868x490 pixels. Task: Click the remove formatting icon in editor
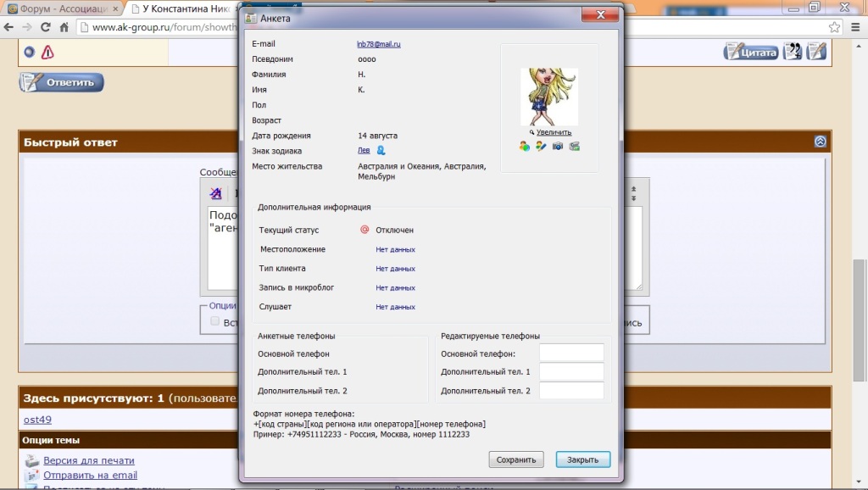216,193
